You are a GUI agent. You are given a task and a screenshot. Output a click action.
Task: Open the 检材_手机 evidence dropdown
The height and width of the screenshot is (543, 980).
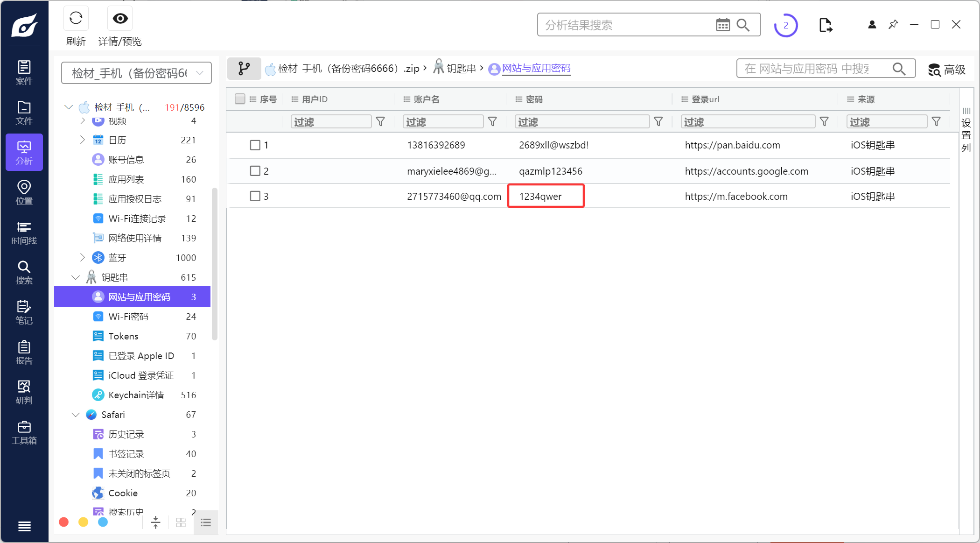(136, 73)
